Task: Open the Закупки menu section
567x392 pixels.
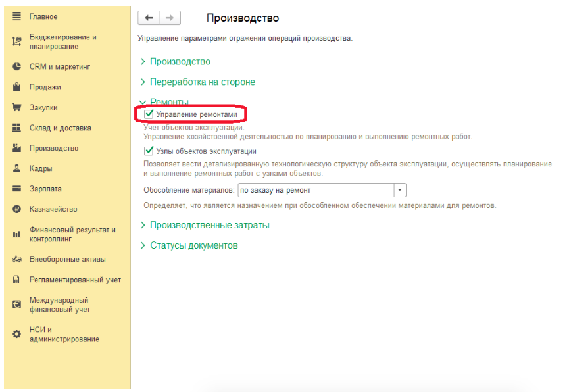Action: 43,107
